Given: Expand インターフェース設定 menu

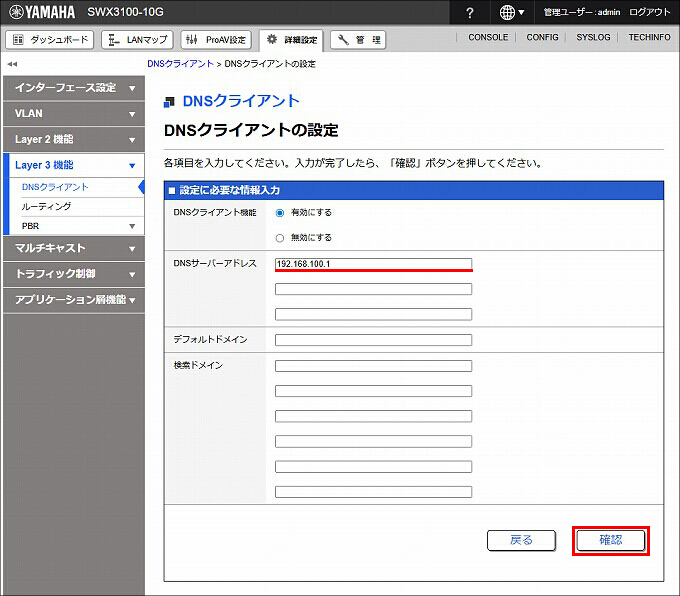Looking at the screenshot, I should pos(74,88).
